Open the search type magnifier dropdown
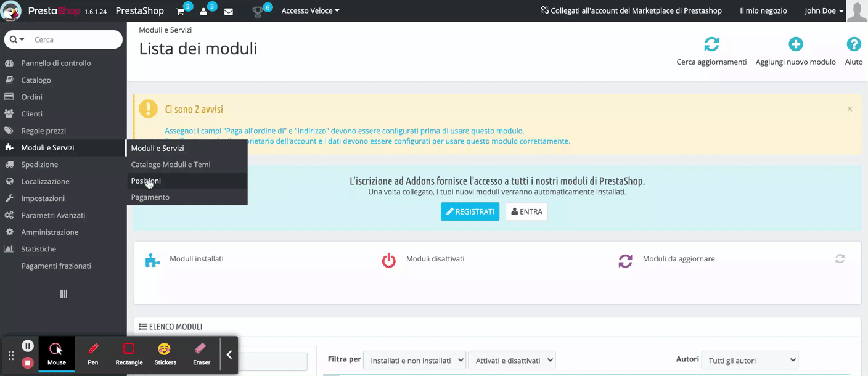The height and width of the screenshot is (376, 868). [x=17, y=39]
